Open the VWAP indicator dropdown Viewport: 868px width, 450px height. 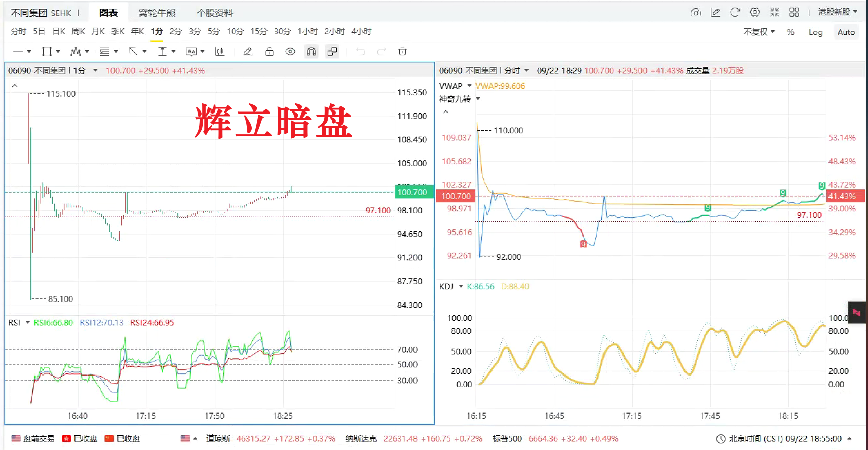point(470,86)
